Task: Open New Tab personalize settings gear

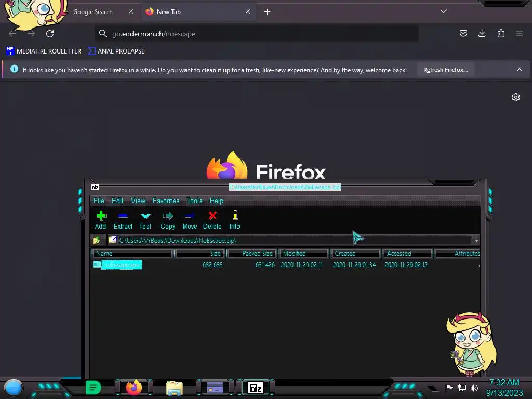Action: point(516,97)
